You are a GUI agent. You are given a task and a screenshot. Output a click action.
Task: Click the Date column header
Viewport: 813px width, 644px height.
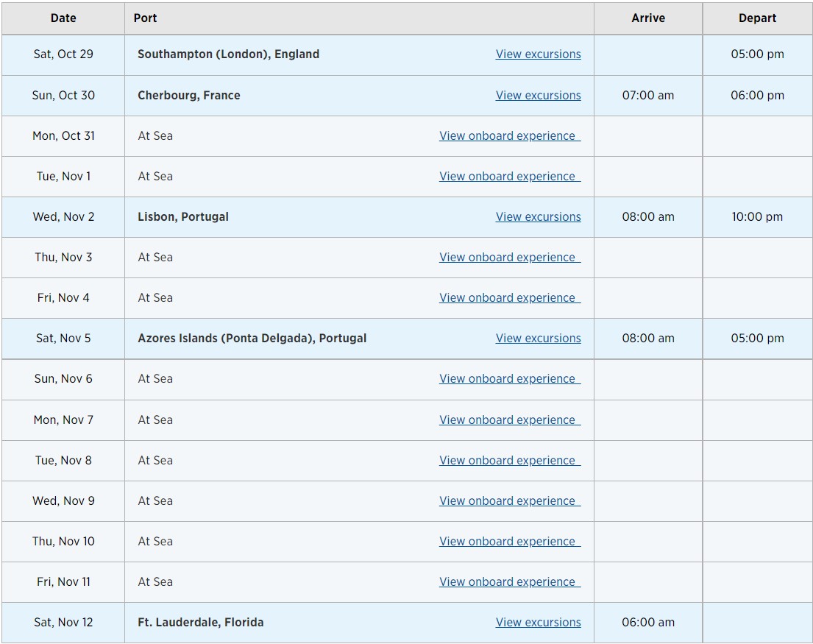click(63, 18)
